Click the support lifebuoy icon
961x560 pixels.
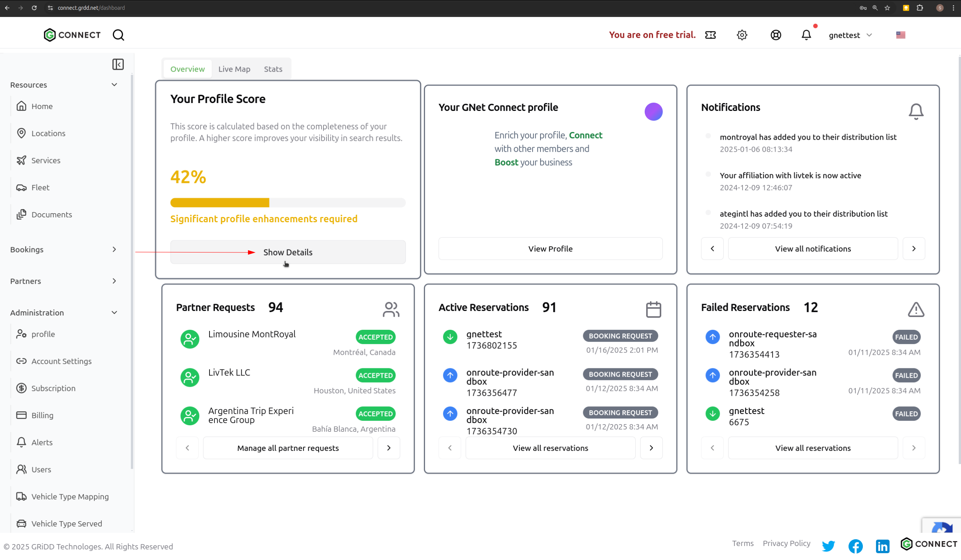pyautogui.click(x=776, y=35)
